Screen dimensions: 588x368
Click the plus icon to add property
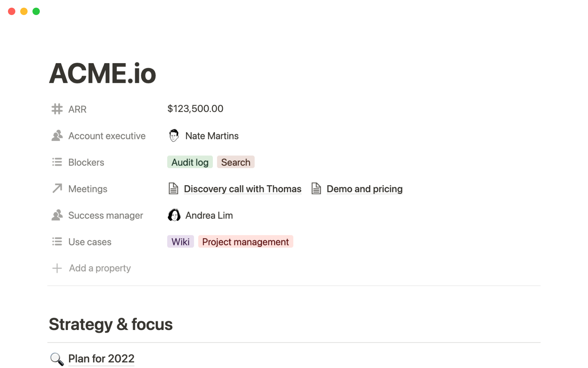(57, 268)
